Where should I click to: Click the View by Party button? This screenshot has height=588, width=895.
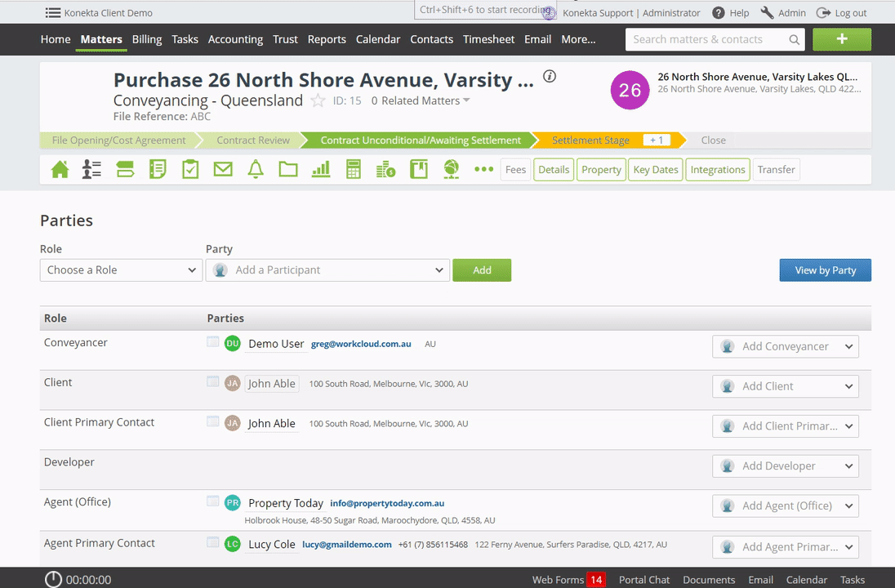(825, 270)
